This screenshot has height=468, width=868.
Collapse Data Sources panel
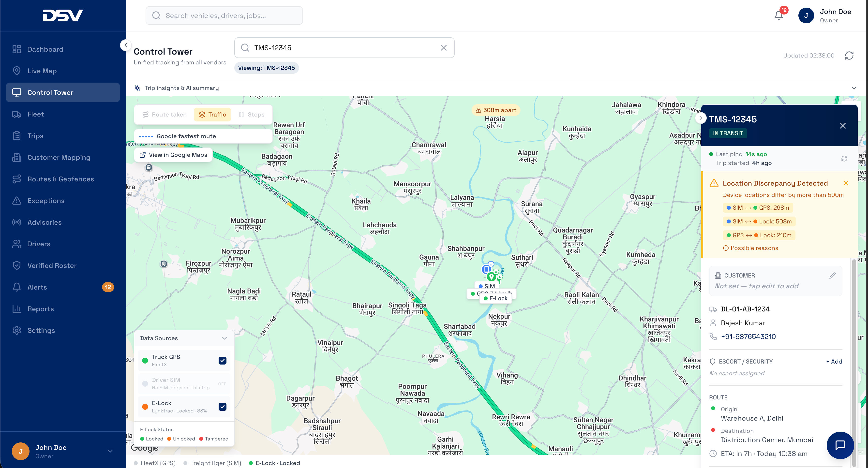[224, 338]
